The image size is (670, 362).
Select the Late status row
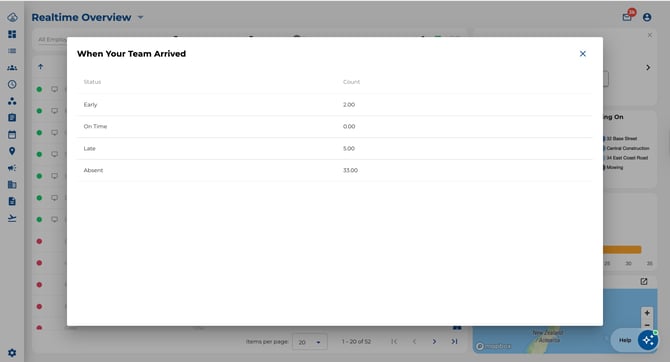tap(335, 148)
